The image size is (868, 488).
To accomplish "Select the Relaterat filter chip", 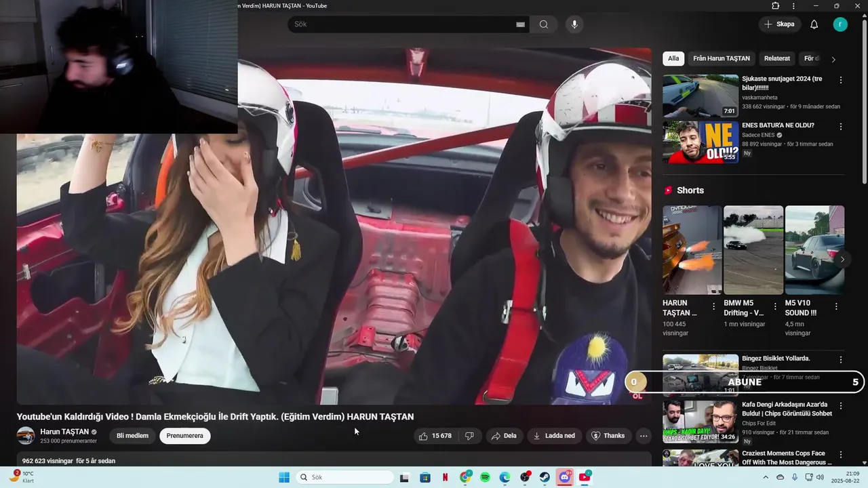I will [777, 58].
